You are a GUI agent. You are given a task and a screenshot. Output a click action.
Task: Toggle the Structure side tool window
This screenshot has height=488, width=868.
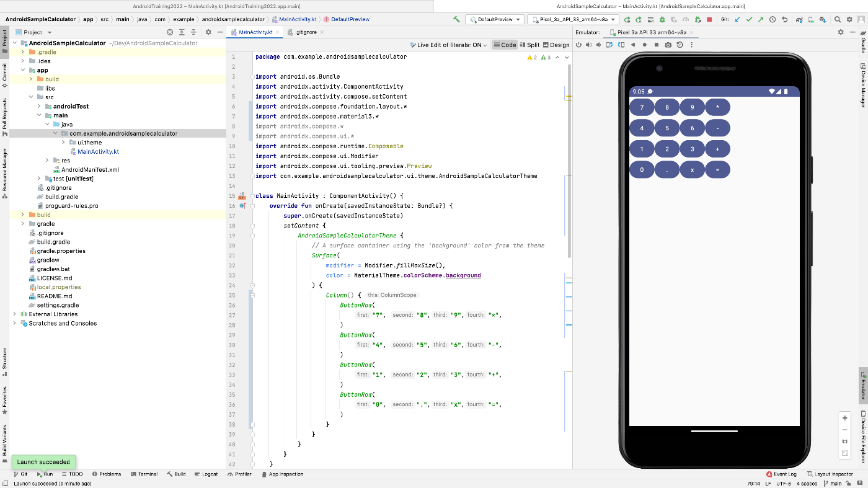4,362
